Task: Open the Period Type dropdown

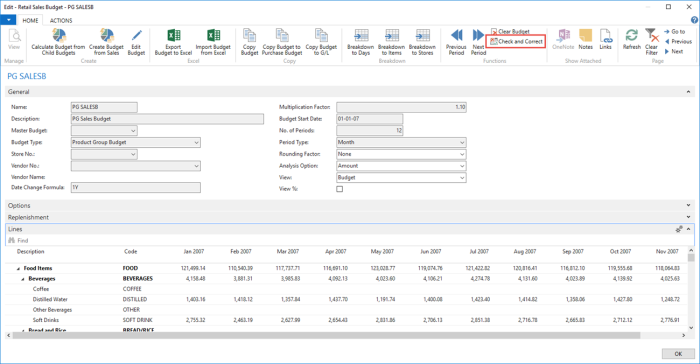Action: [x=401, y=142]
